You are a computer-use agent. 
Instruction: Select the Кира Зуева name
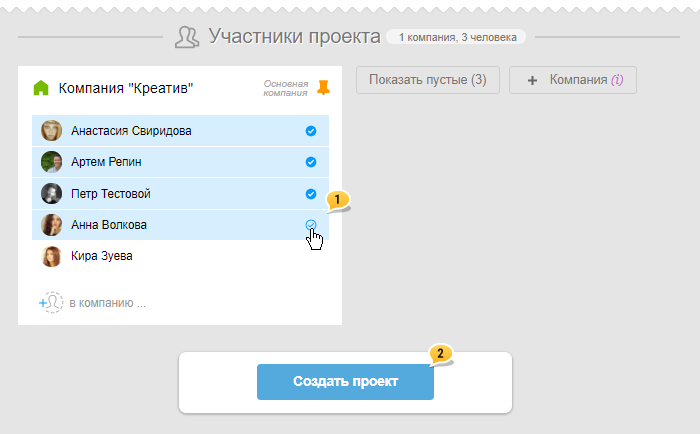click(102, 256)
